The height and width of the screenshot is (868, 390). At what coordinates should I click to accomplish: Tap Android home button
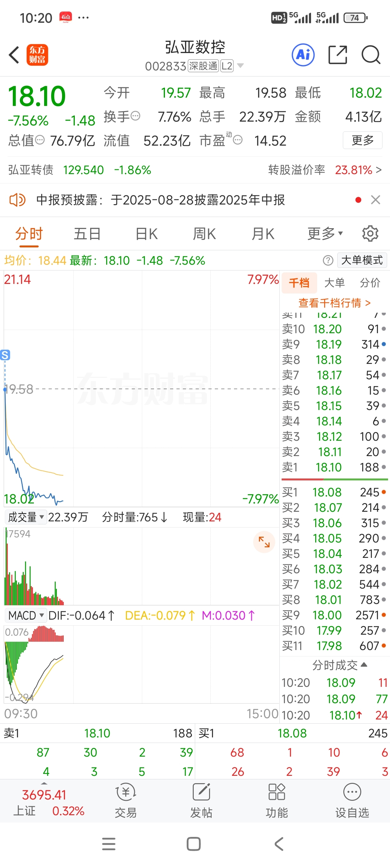(x=193, y=844)
